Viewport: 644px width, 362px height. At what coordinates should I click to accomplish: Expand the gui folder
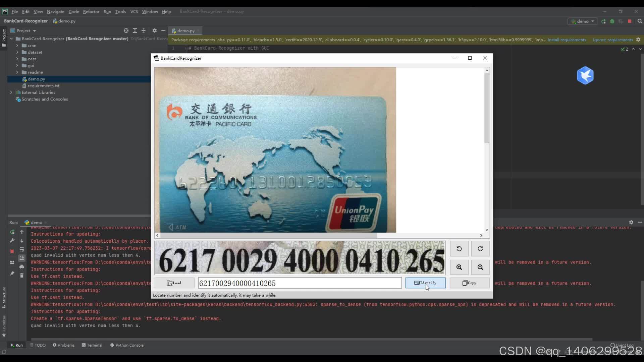(x=17, y=66)
